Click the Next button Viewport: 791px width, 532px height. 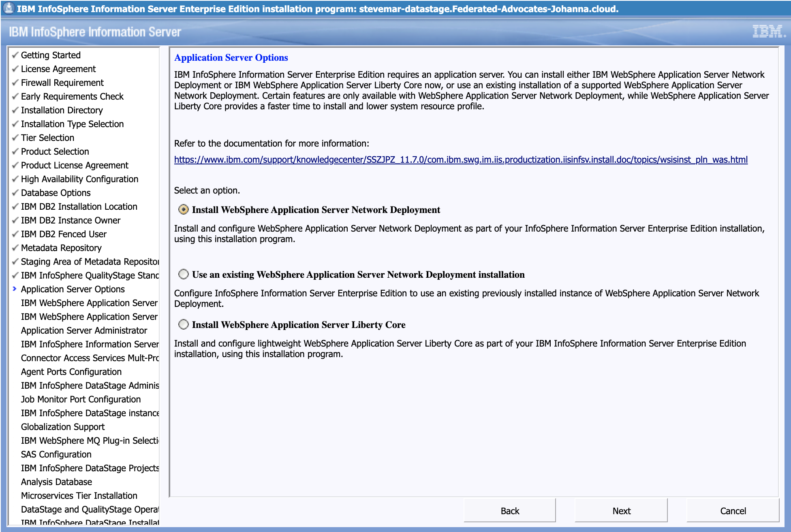621,511
